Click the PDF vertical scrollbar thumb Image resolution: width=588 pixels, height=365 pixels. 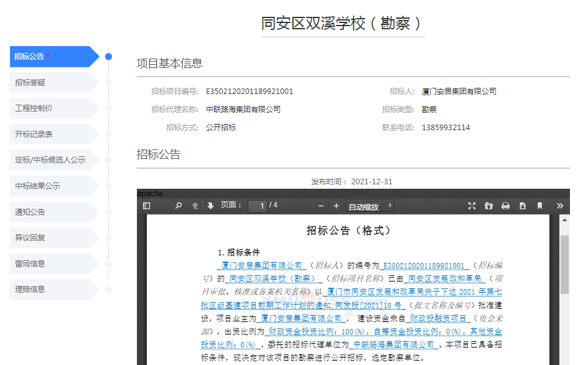point(564,265)
